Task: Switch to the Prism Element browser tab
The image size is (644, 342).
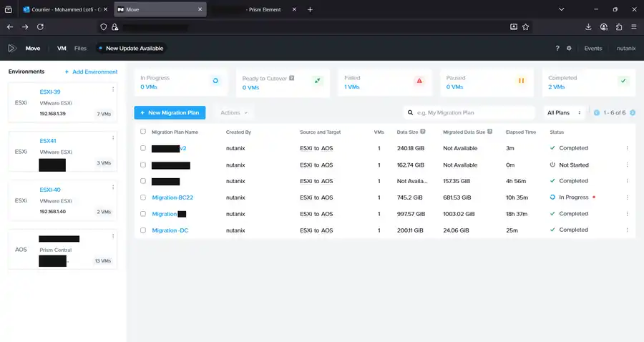Action: tap(255, 9)
